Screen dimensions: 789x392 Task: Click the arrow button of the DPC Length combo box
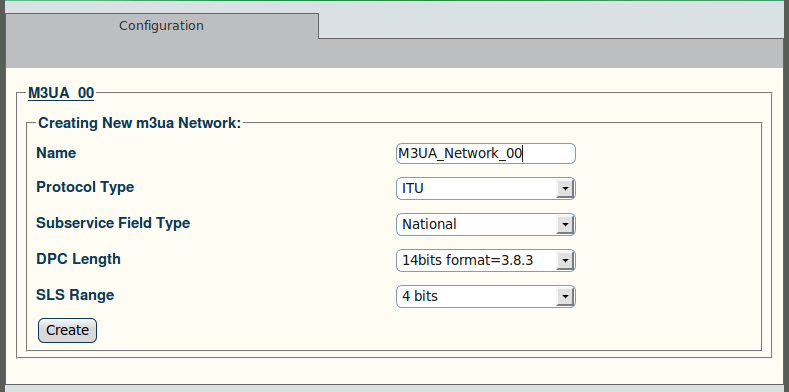click(x=565, y=261)
